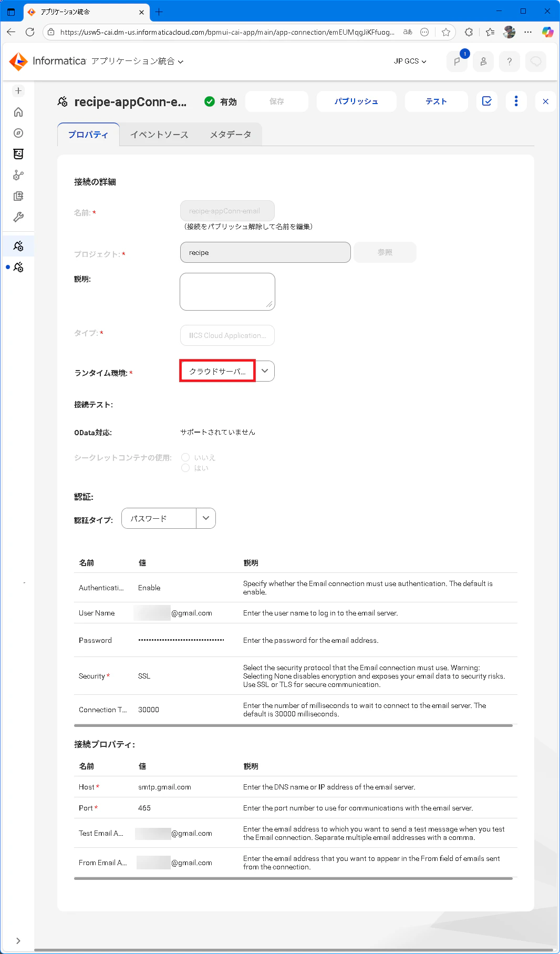Click the translate icon in address bar
560x954 pixels.
click(x=408, y=32)
